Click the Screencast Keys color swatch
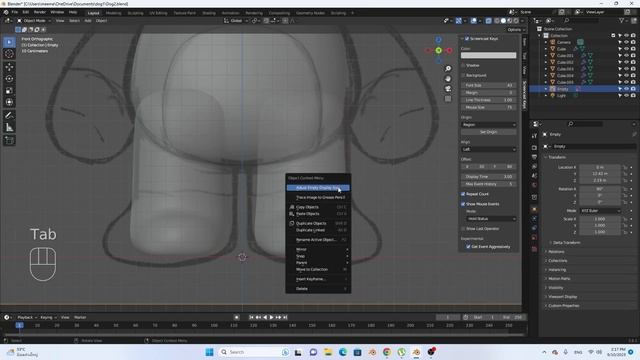Image resolution: width=640 pixels, height=360 pixels. coord(489,56)
